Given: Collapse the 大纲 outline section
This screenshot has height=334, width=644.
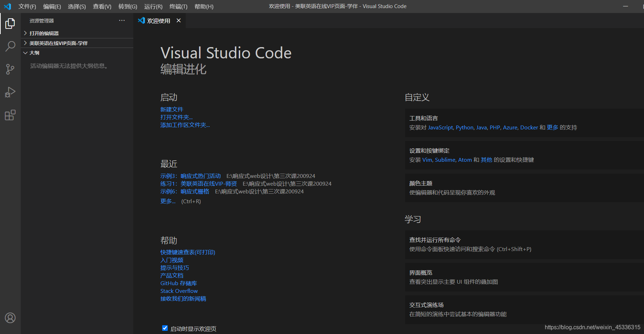Looking at the screenshot, I should pos(77,53).
